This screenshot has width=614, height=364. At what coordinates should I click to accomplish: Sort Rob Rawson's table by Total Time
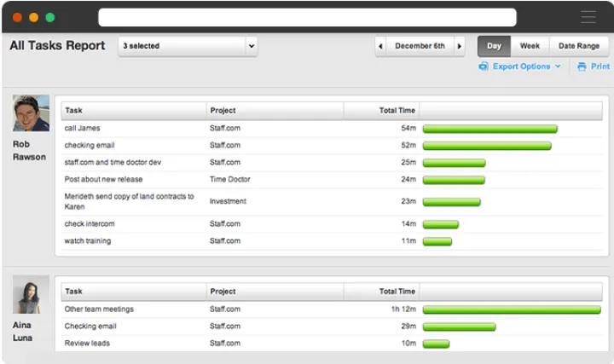click(381, 110)
